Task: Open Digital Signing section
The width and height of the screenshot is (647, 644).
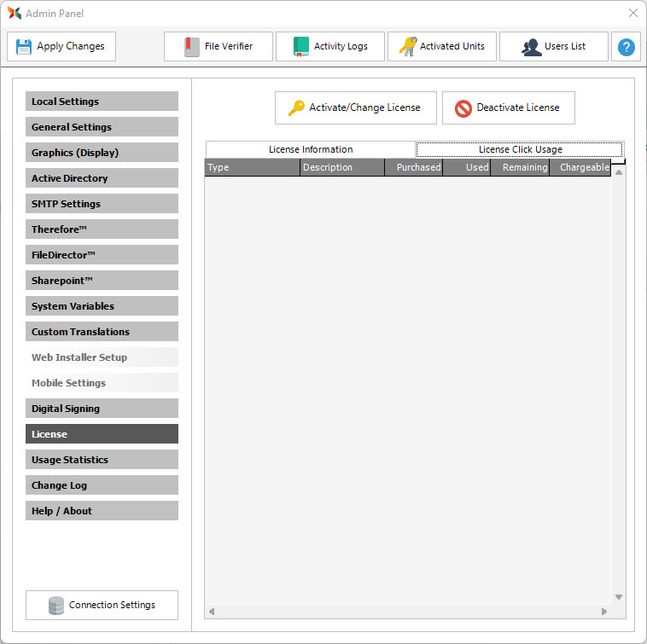Action: point(102,409)
